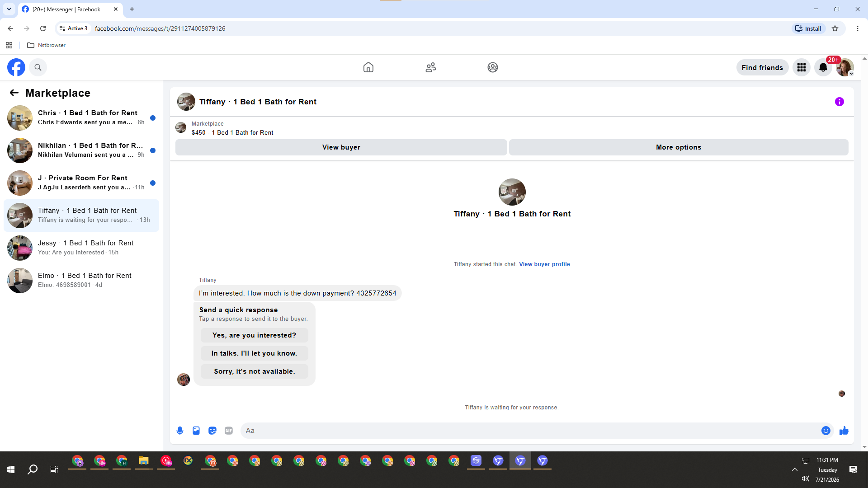Click the Install app icon in address bar
This screenshot has height=488, width=868.
808,28
